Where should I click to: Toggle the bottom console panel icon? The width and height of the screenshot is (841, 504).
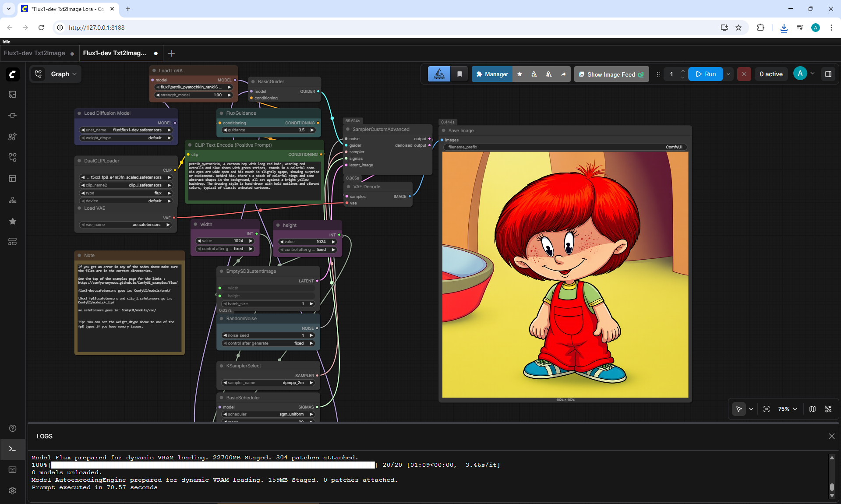[13, 449]
